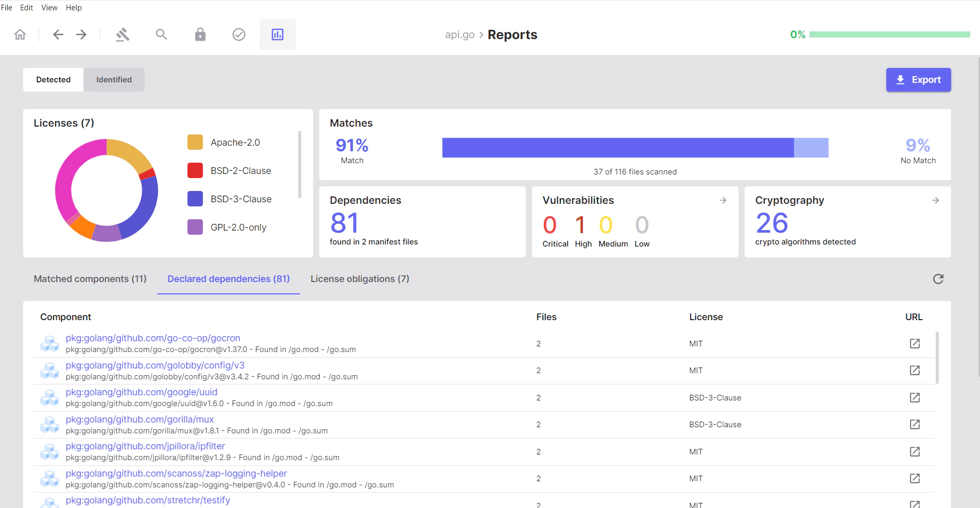Refresh the components list
The height and width of the screenshot is (508, 980).
click(x=938, y=279)
